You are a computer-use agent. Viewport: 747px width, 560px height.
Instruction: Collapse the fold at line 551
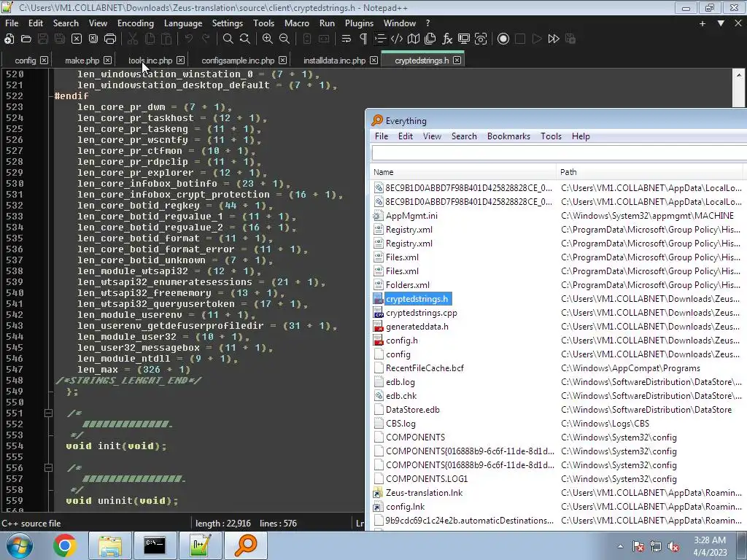[48, 413]
